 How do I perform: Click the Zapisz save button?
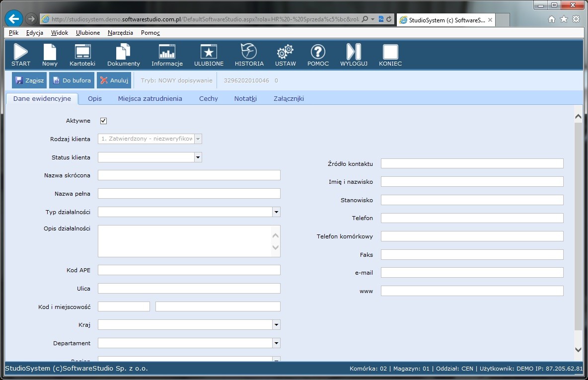click(29, 80)
